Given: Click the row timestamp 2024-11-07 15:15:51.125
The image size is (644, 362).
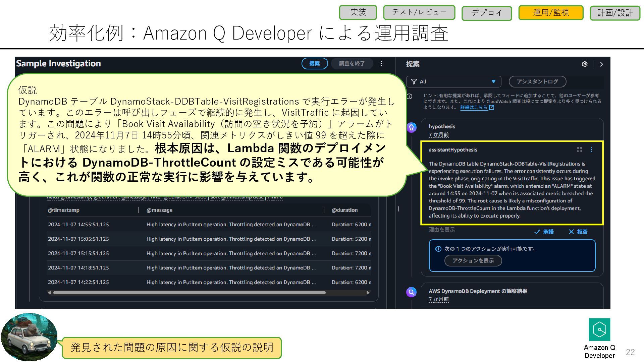Looking at the screenshot, I should 78,253.
